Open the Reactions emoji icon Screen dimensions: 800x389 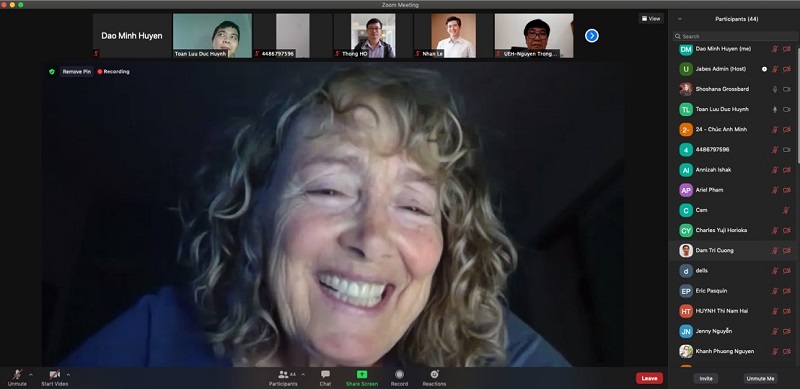coord(434,374)
